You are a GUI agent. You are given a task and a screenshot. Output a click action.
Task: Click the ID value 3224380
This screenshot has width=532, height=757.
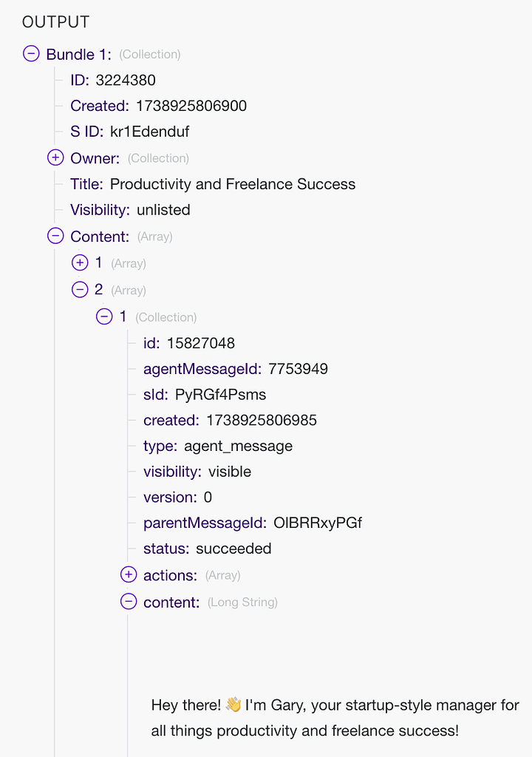point(129,80)
